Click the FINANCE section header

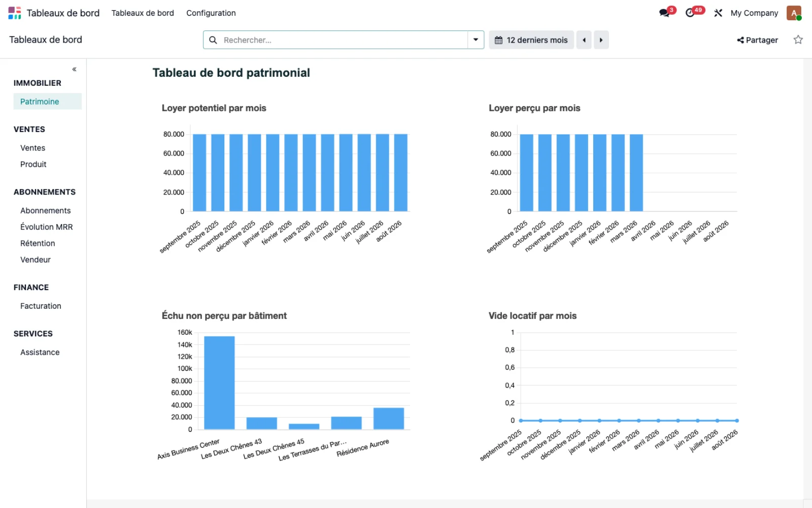(x=31, y=288)
